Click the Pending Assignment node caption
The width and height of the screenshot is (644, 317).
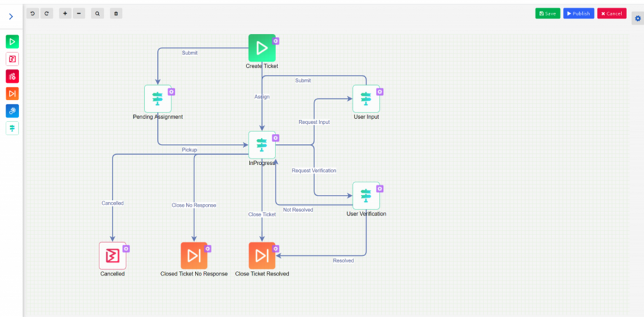pos(158,116)
